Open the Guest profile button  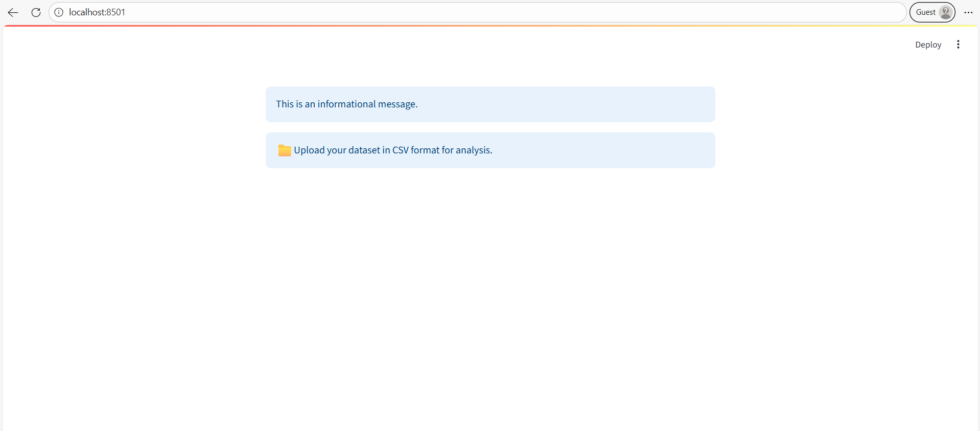(x=932, y=12)
